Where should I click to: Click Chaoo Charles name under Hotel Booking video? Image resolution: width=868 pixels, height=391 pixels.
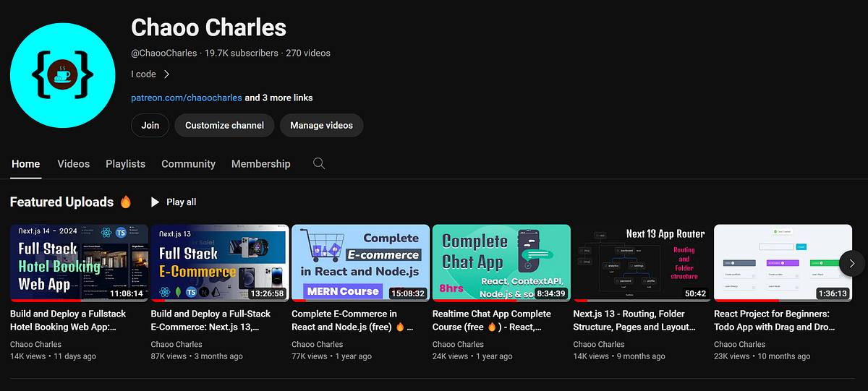(x=35, y=344)
